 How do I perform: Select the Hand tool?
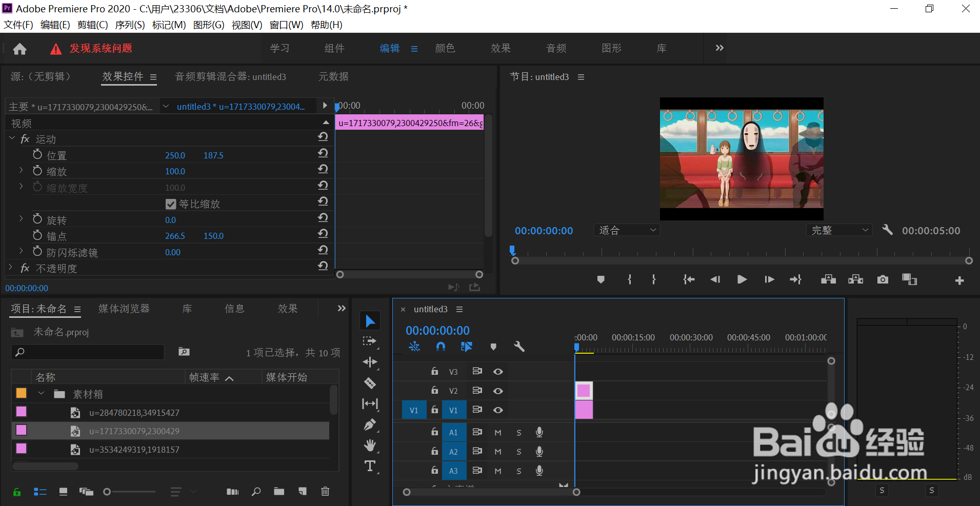[370, 445]
